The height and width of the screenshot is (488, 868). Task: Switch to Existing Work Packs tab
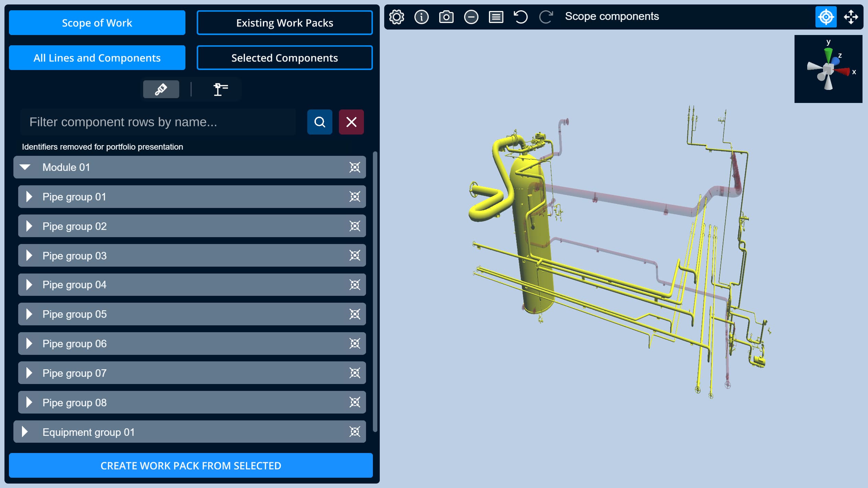(285, 23)
